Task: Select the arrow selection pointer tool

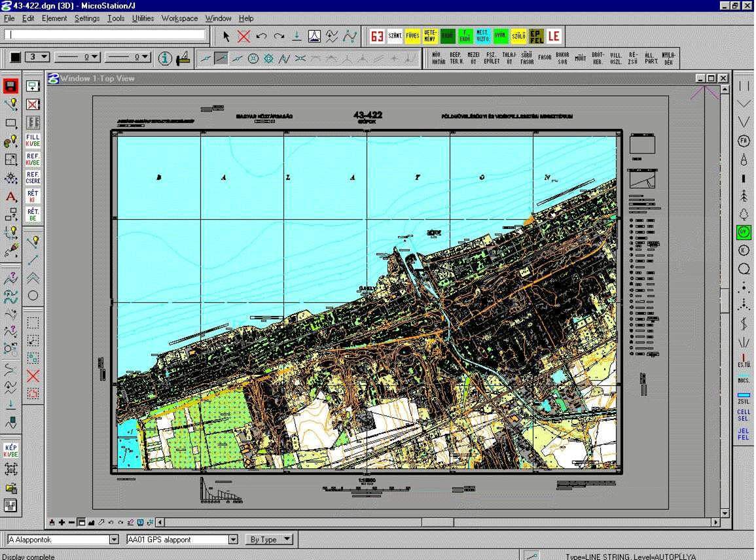Action: pos(226,37)
